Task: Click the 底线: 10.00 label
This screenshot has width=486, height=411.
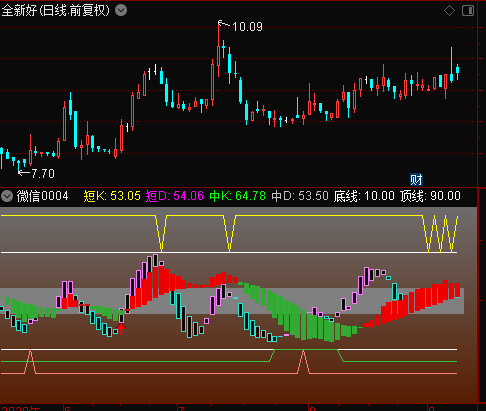Action: [364, 196]
